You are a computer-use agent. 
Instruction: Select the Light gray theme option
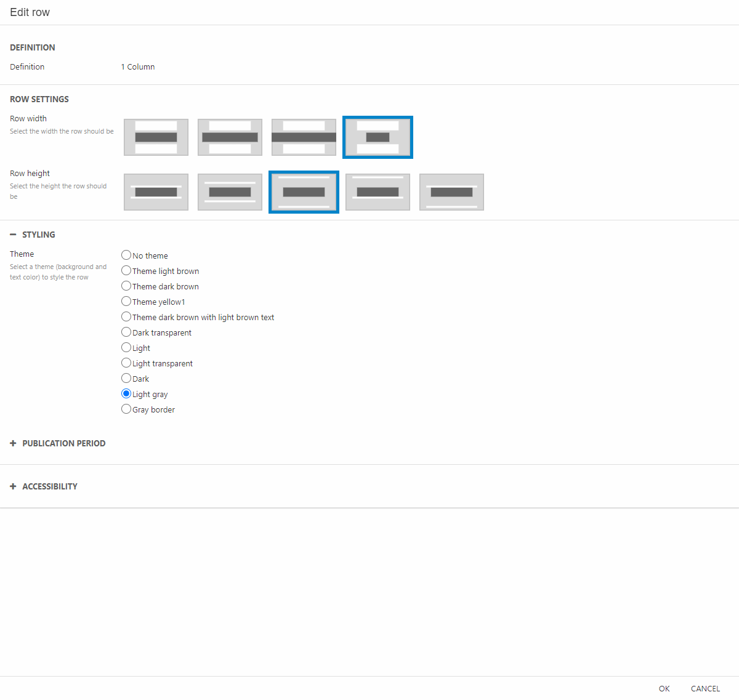126,393
